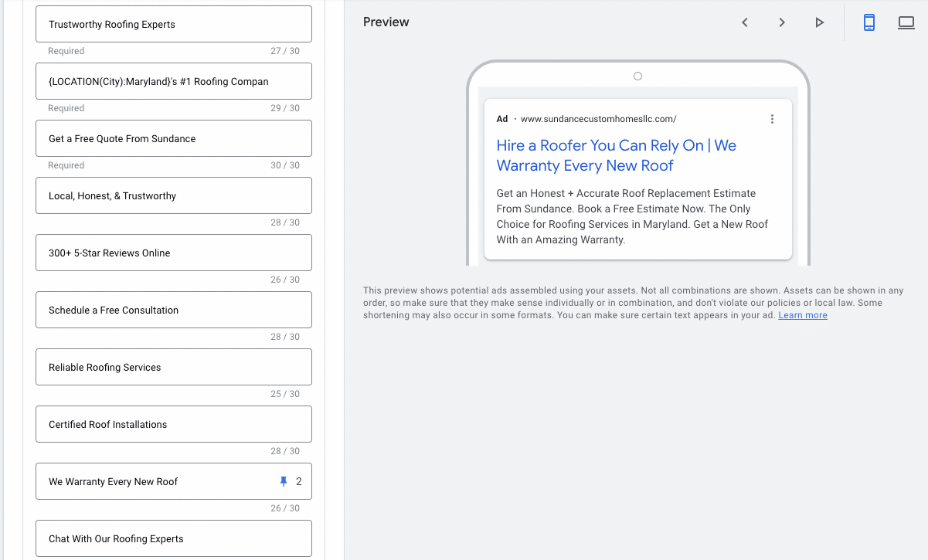This screenshot has height=560, width=928.
Task: Click the pin icon on Warranty headline
Action: coord(283,481)
